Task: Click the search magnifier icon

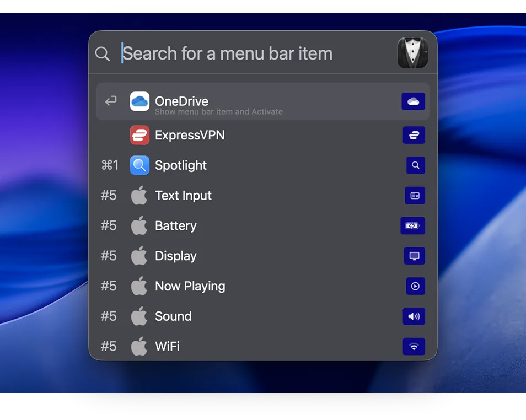Action: (x=103, y=53)
